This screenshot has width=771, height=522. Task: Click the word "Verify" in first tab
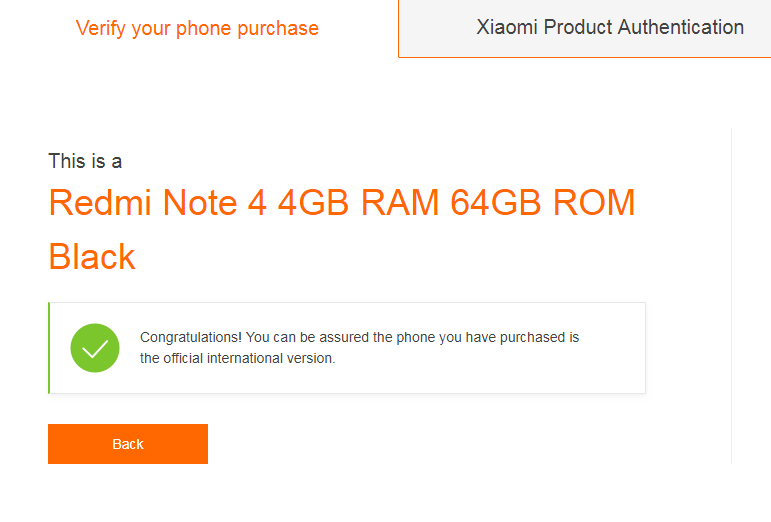[101, 29]
